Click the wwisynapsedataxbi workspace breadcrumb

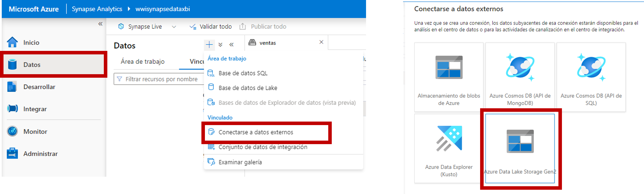pos(163,9)
